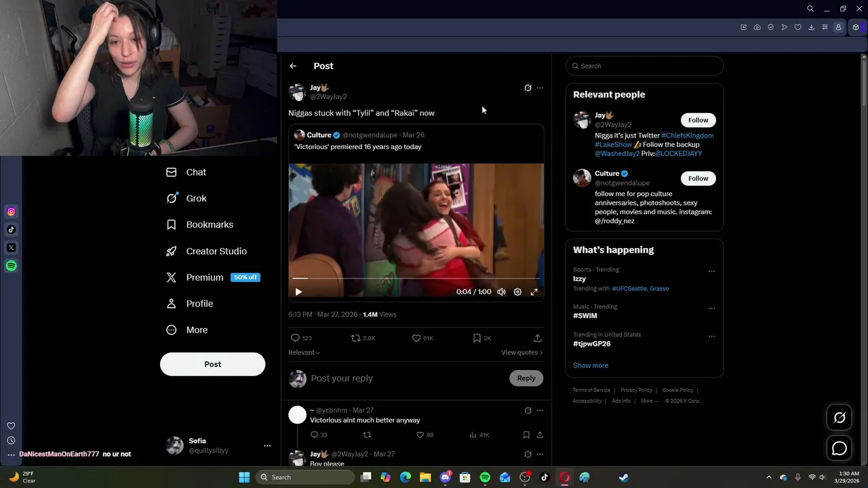Viewport: 868px width, 488px height.
Task: Open the Terms of Service footer link
Action: point(591,390)
